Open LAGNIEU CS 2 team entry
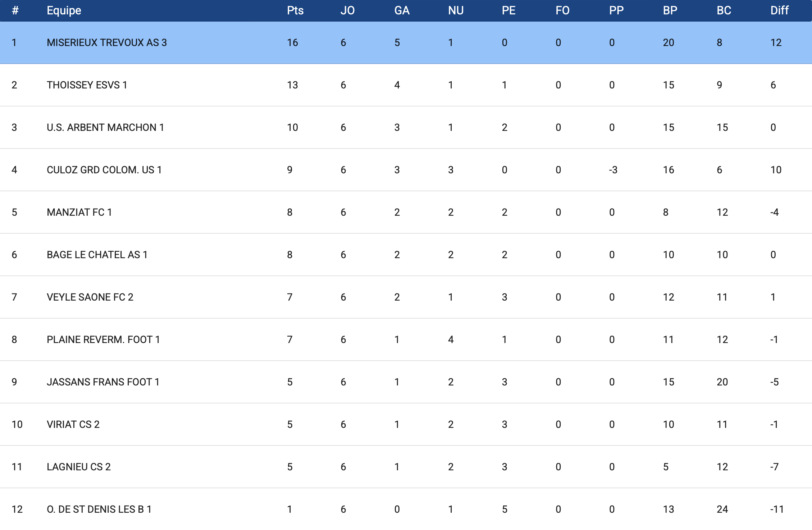812x530 pixels. [78, 467]
